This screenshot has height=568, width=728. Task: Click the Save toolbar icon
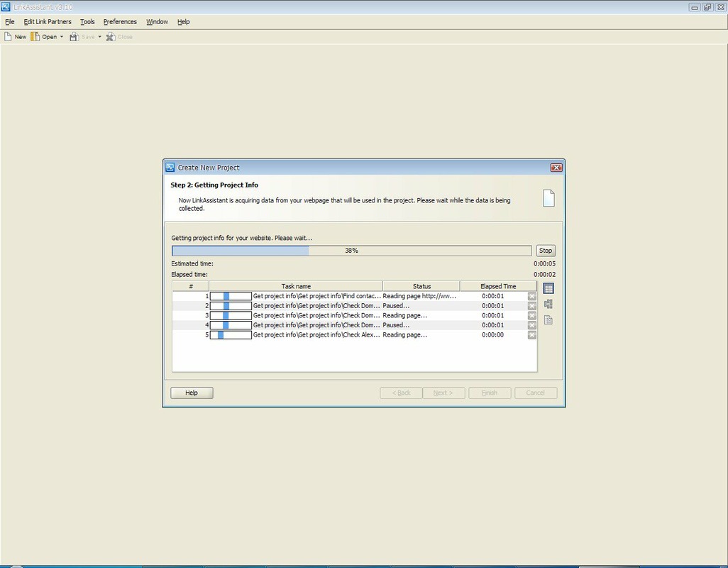pos(74,37)
